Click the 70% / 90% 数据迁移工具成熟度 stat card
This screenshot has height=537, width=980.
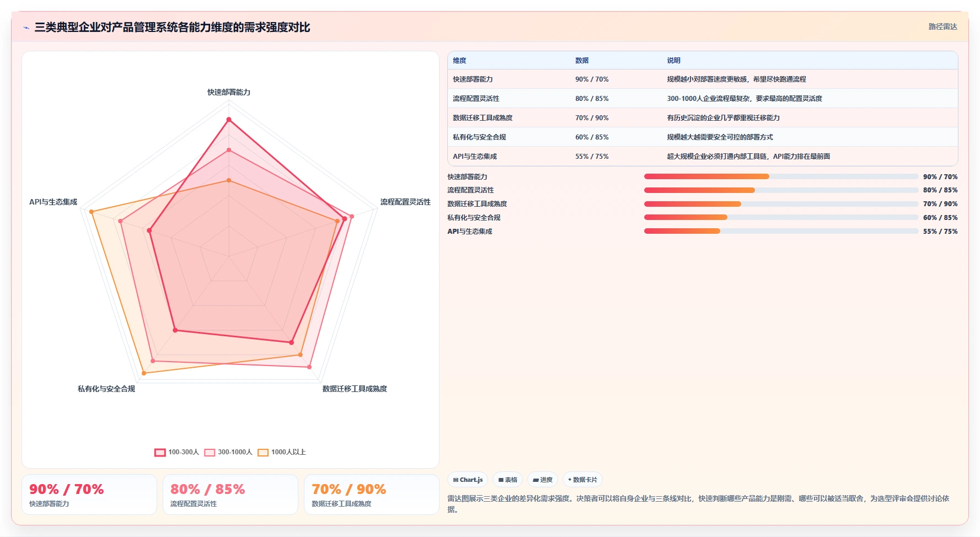(x=372, y=495)
